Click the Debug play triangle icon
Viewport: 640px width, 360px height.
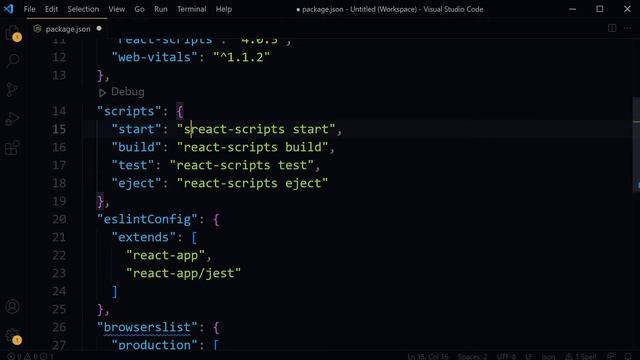102,93
